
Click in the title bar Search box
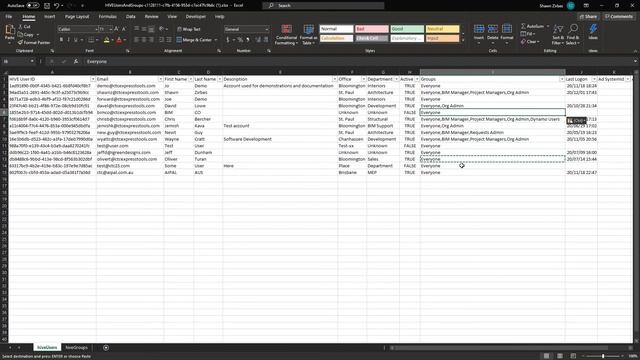tap(324, 6)
